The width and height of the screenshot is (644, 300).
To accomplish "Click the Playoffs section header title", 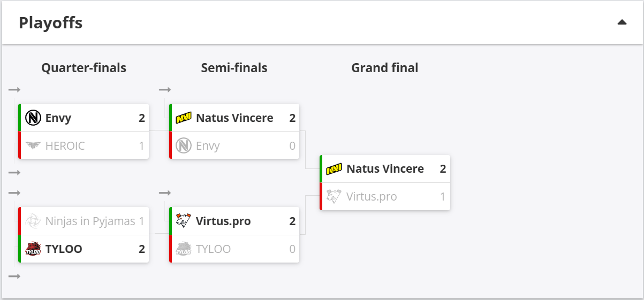I will pyautogui.click(x=51, y=23).
